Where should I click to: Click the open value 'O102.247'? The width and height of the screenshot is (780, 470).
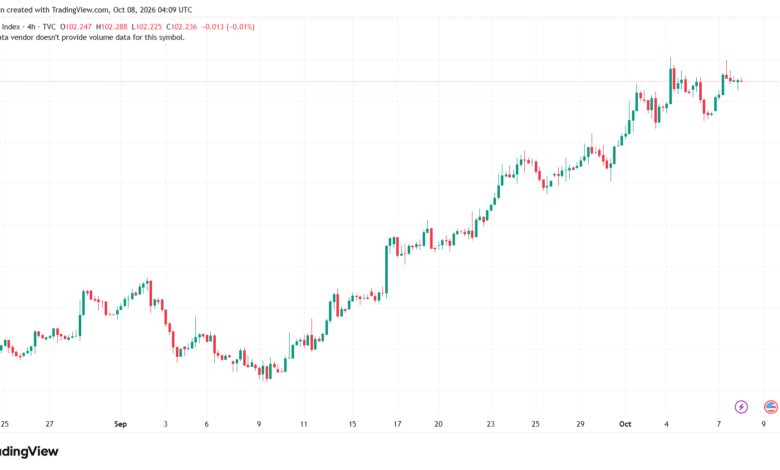(76, 27)
